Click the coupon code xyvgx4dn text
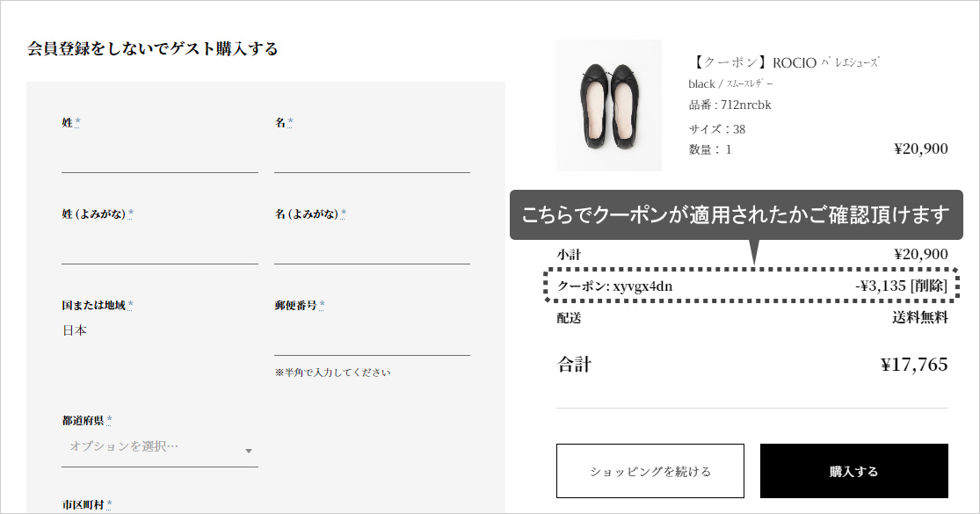The width and height of the screenshot is (980, 514). click(x=642, y=286)
